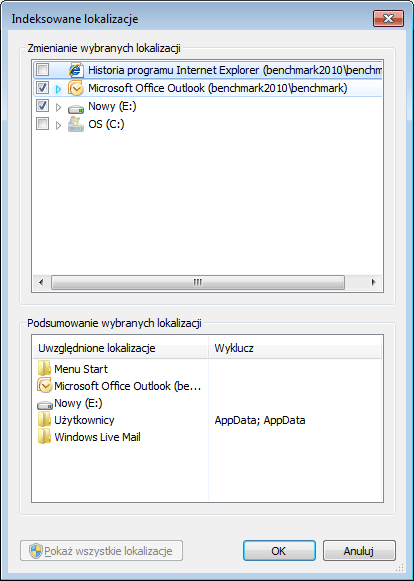Screen dimensions: 414x581
Task: Confirm with the OK button
Action: (x=279, y=551)
